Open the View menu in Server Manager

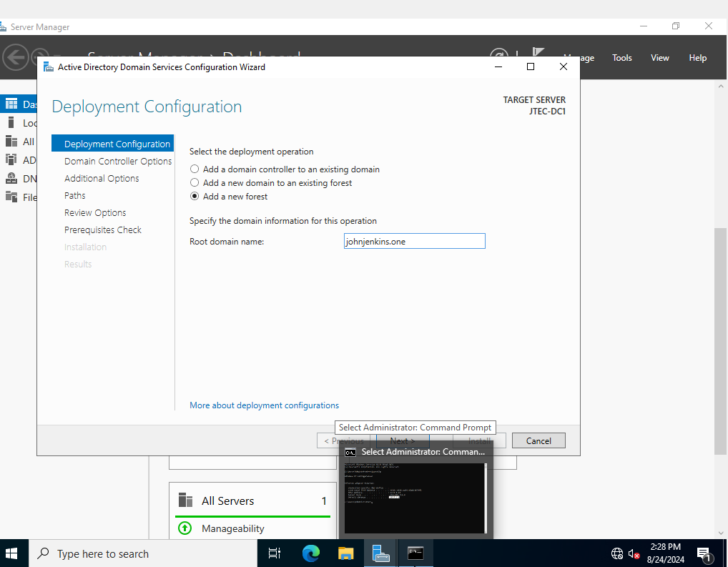(x=660, y=58)
